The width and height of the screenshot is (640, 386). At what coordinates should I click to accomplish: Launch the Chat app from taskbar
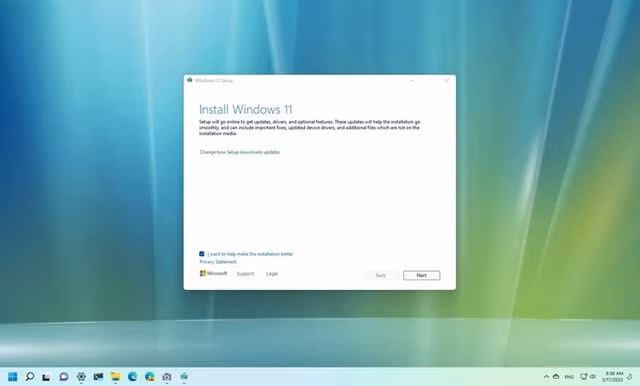(x=64, y=376)
